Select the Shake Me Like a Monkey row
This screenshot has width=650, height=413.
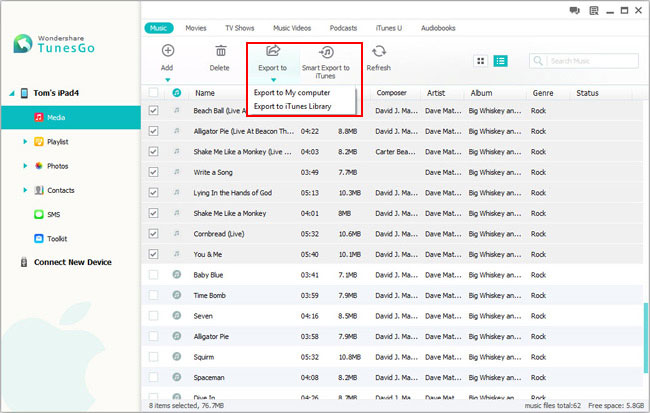(x=392, y=213)
